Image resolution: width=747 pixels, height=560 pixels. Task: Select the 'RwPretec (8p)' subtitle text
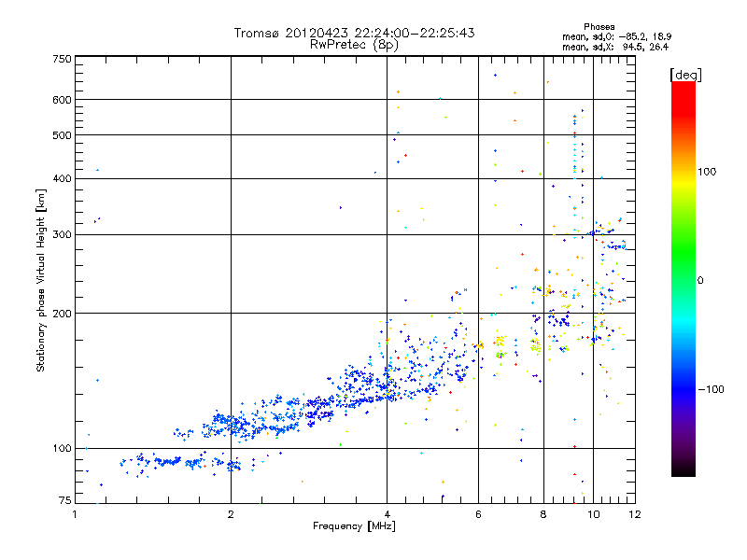[x=354, y=45]
